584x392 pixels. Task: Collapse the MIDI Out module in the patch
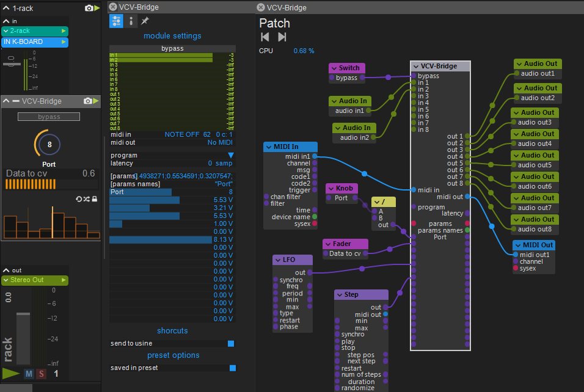pos(517,245)
